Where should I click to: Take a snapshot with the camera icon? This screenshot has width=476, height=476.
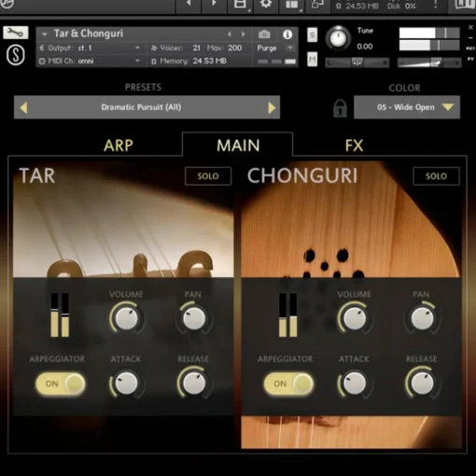point(264,35)
